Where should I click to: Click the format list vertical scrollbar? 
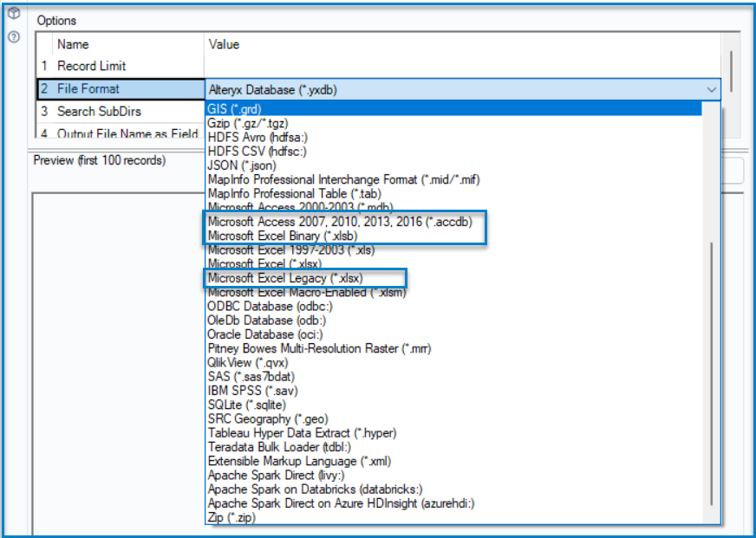coord(713,373)
